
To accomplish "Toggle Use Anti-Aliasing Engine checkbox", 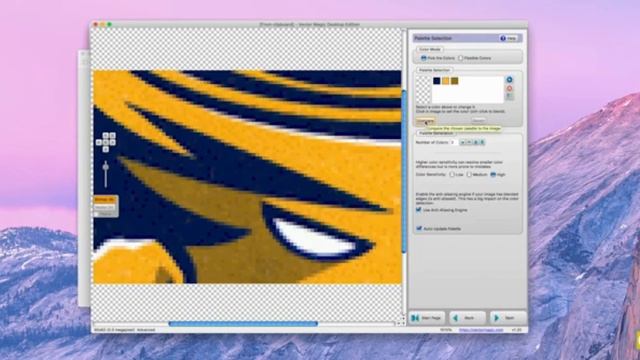I will tap(419, 210).
